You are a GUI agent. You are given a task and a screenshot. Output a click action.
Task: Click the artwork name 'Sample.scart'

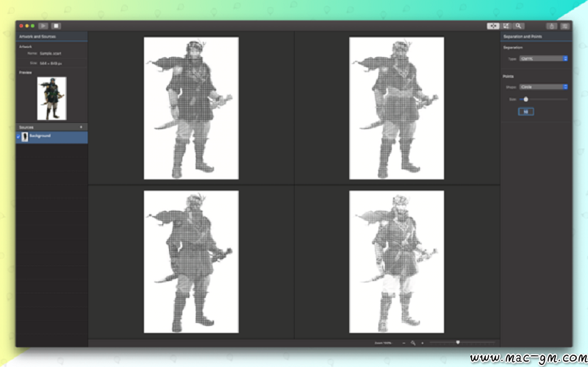tap(50, 54)
